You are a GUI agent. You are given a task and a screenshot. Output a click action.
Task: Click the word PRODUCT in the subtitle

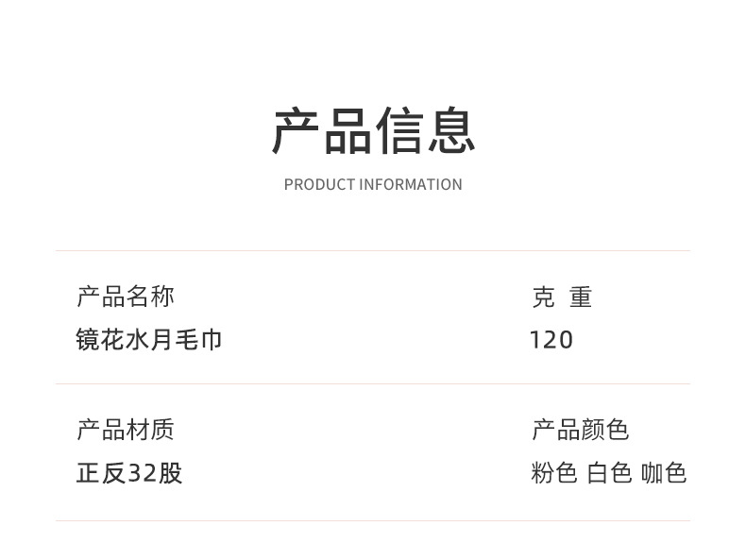[319, 185]
